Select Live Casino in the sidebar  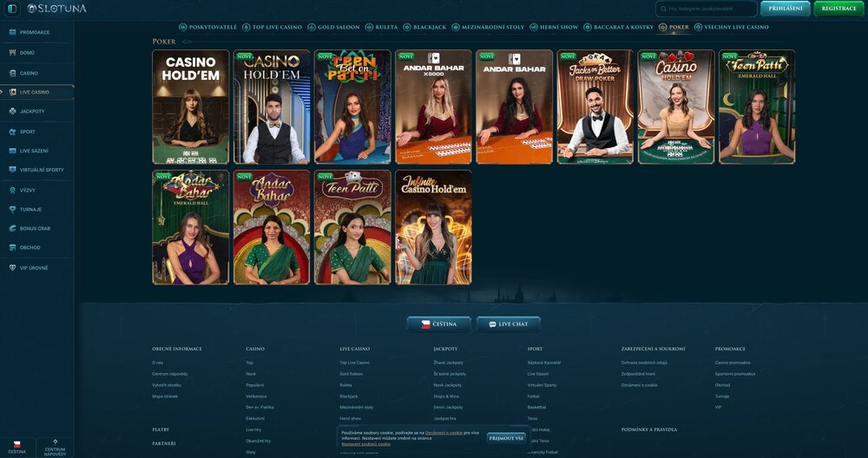point(37,92)
